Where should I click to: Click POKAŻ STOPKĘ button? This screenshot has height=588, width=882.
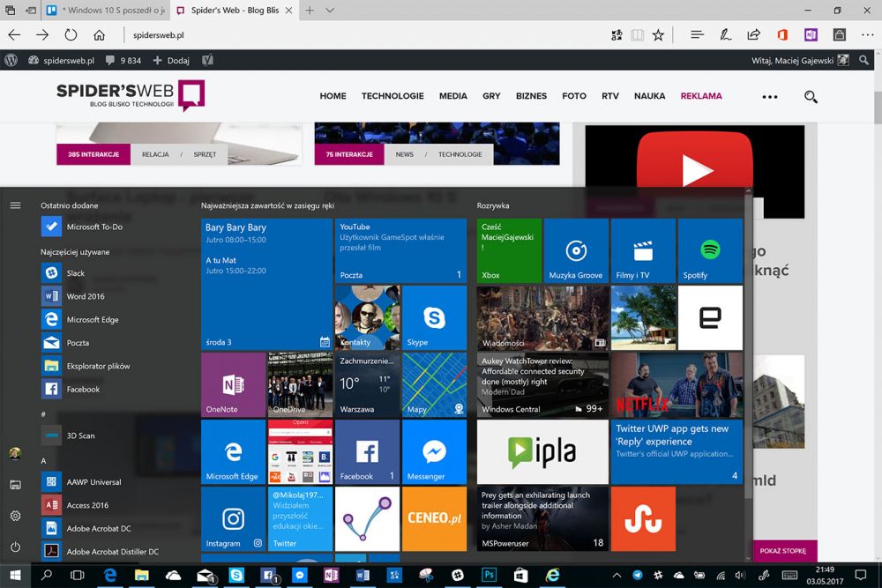click(783, 551)
